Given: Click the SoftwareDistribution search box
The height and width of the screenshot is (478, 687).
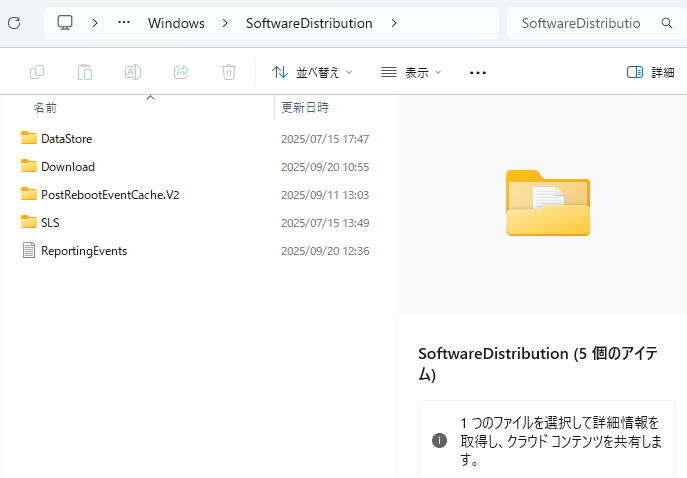Looking at the screenshot, I should (x=580, y=23).
